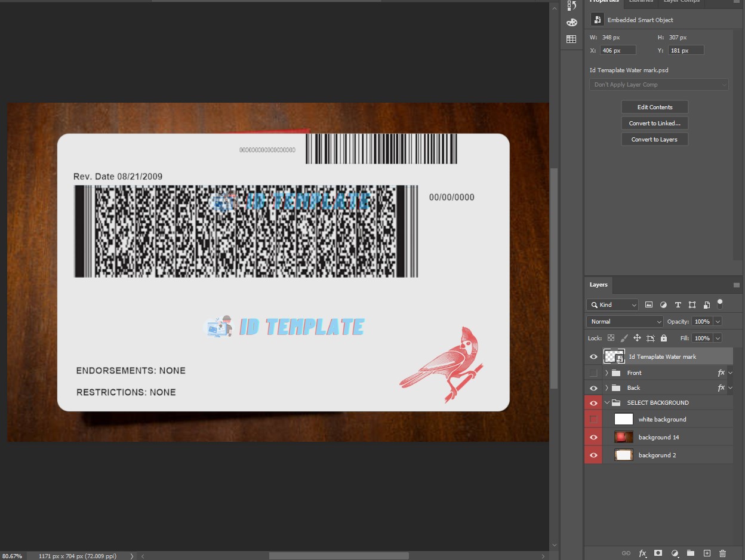Lock all layer attributes

click(664, 338)
